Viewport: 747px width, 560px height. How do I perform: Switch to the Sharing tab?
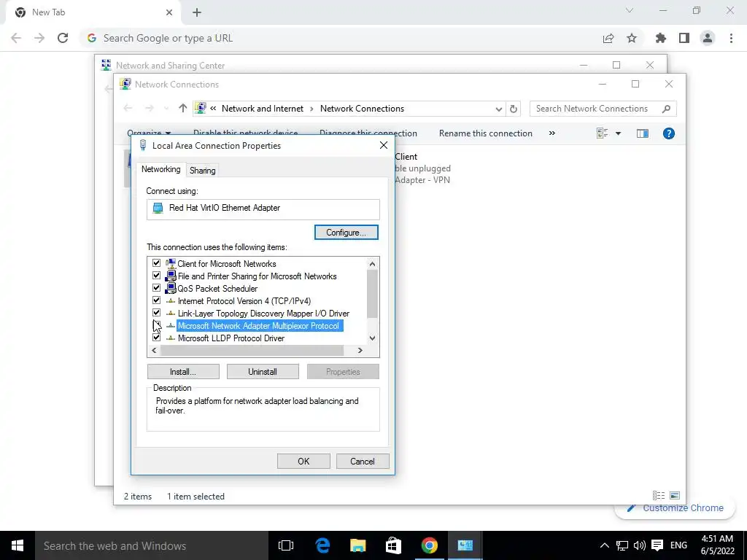click(203, 171)
